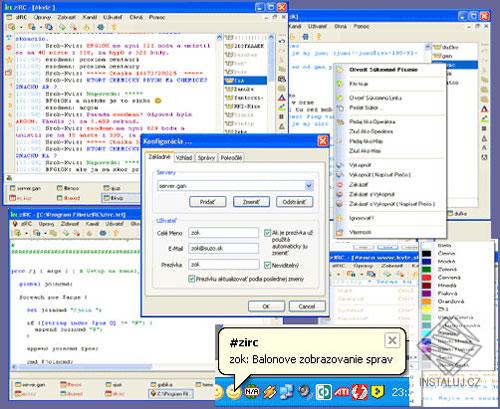Open the Okná menu in top-left window
500x409 pixels.
136,17
